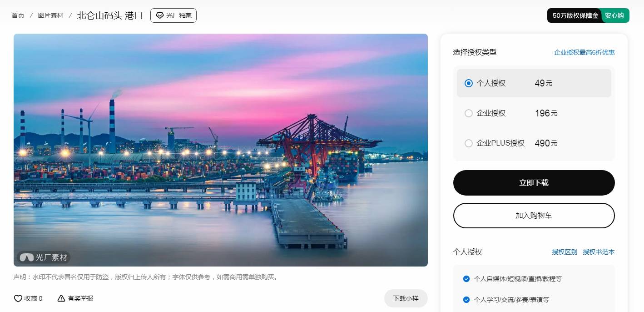The height and width of the screenshot is (312, 644).
Task: Open the 授权区别 link
Action: tap(565, 252)
